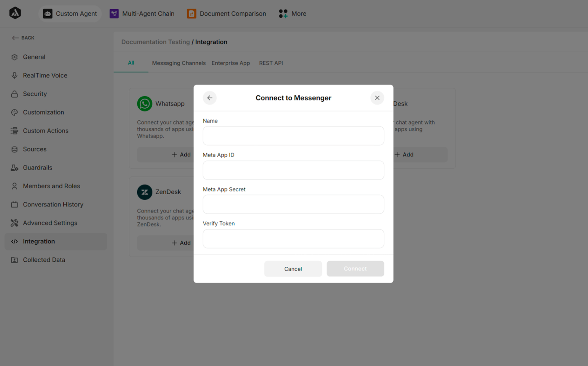
Task: Switch to Messaging Channels tab
Action: [179, 63]
